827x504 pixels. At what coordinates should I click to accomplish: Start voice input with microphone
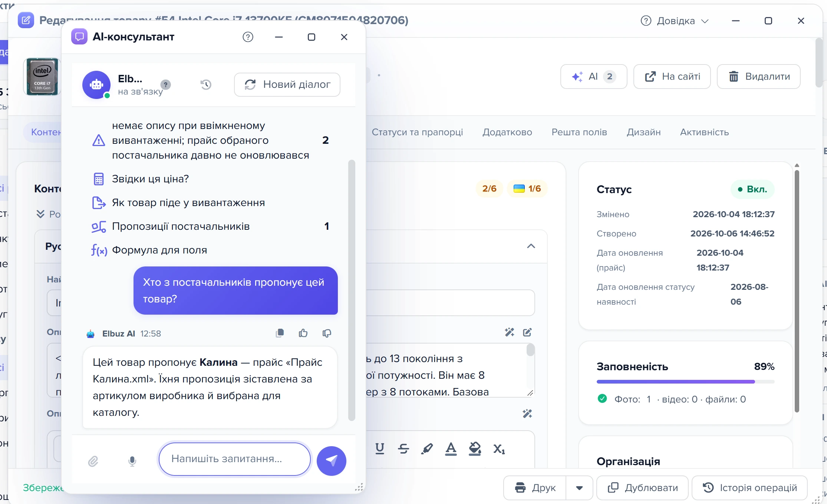(132, 461)
